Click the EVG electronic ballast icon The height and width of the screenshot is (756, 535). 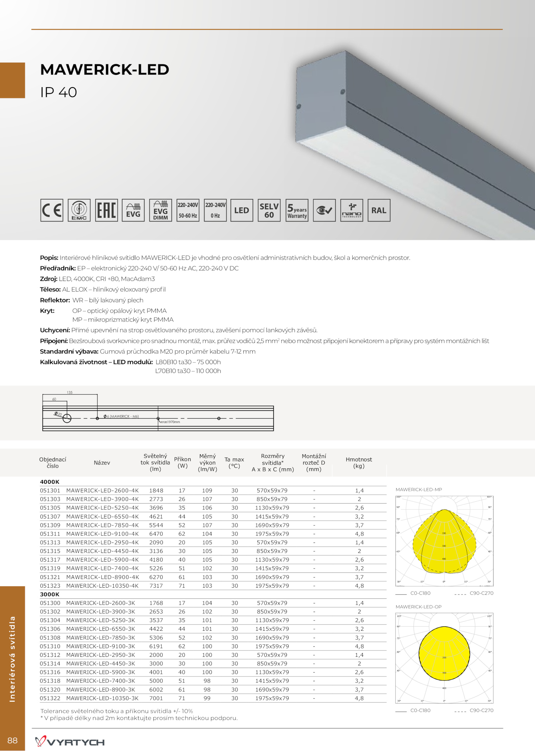pos(133,210)
